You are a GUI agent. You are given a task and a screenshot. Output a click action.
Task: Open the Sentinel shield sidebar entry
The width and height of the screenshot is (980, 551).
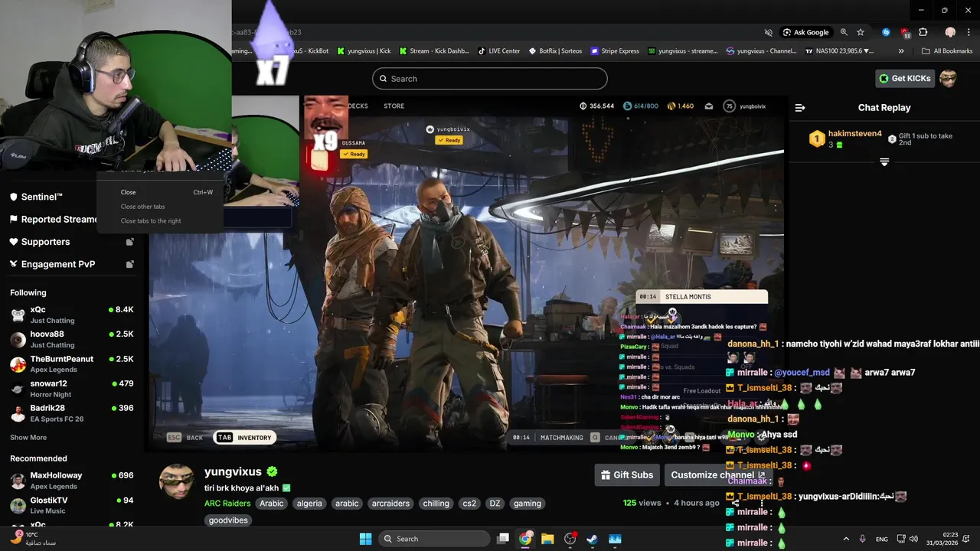pos(37,197)
